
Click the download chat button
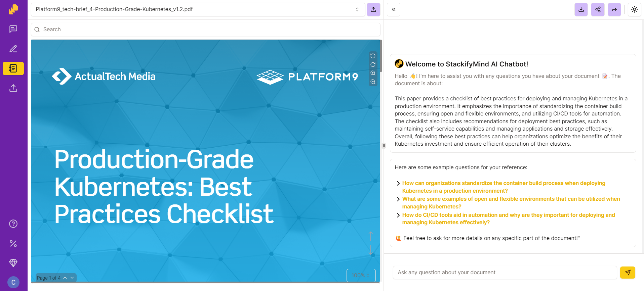pos(581,9)
